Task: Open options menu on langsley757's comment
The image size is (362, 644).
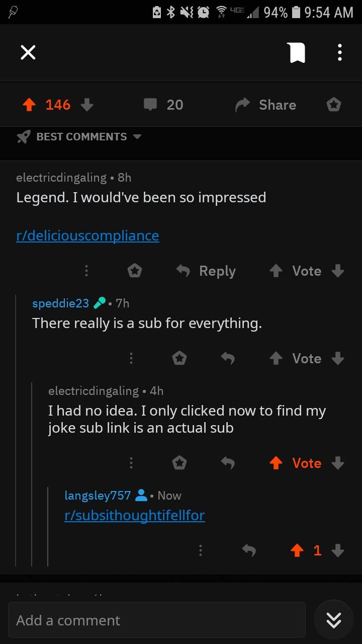Action: click(201, 550)
